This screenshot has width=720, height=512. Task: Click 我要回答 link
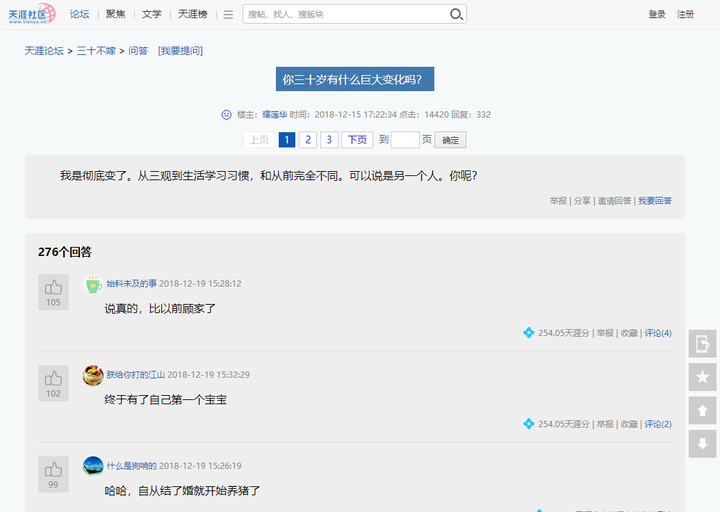pyautogui.click(x=655, y=201)
